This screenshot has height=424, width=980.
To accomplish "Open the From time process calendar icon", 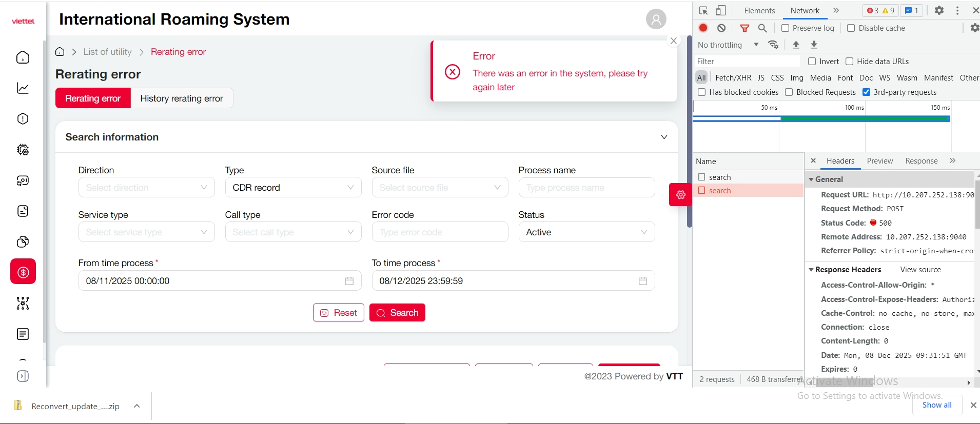I will [349, 281].
